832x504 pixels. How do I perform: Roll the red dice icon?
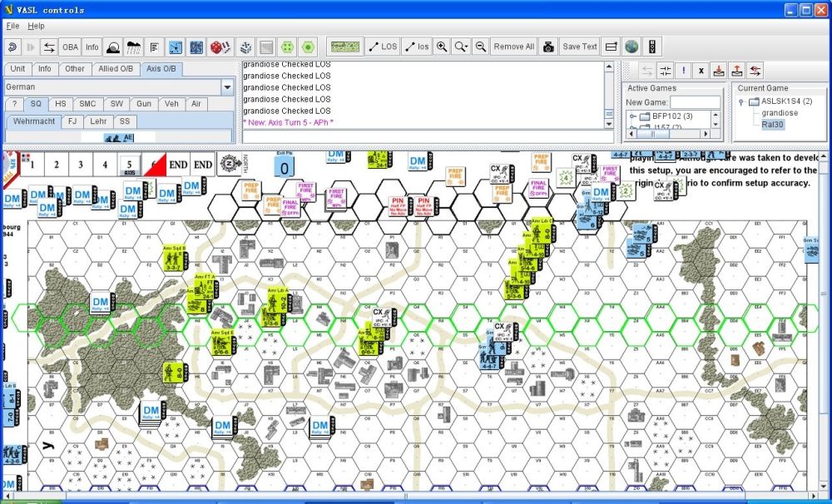pos(220,47)
